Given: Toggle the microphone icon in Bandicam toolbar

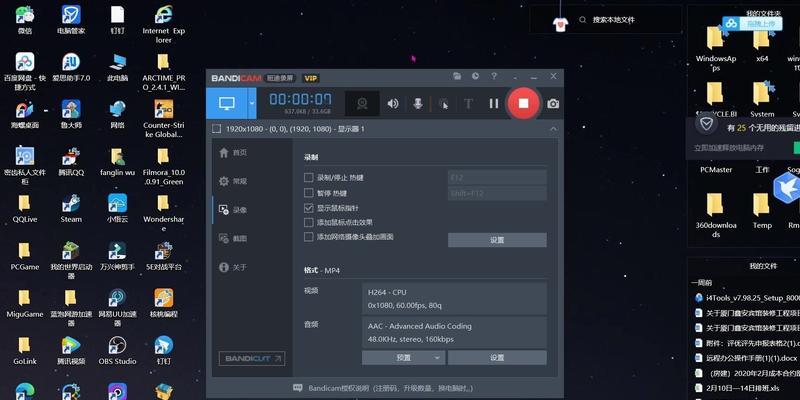Looking at the screenshot, I should click(418, 104).
